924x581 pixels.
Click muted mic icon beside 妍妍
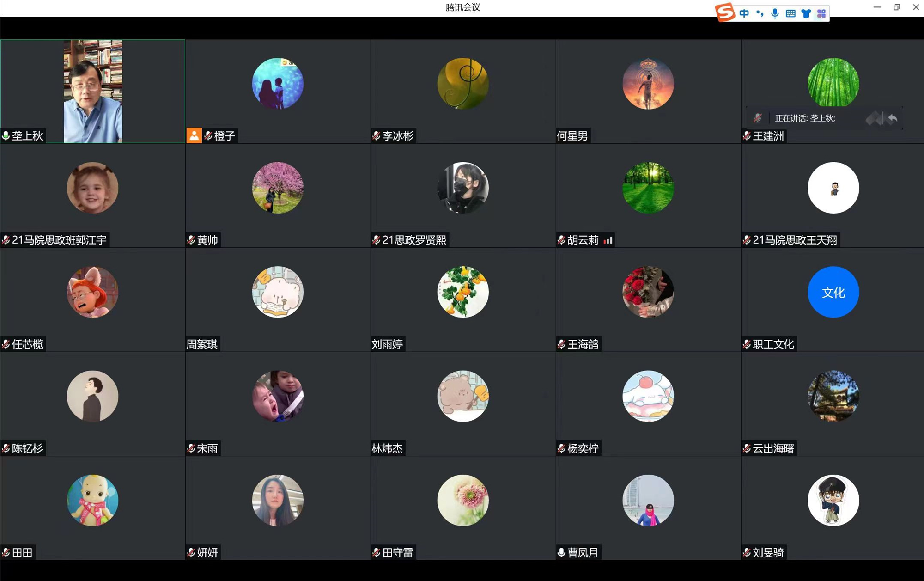[x=191, y=552]
